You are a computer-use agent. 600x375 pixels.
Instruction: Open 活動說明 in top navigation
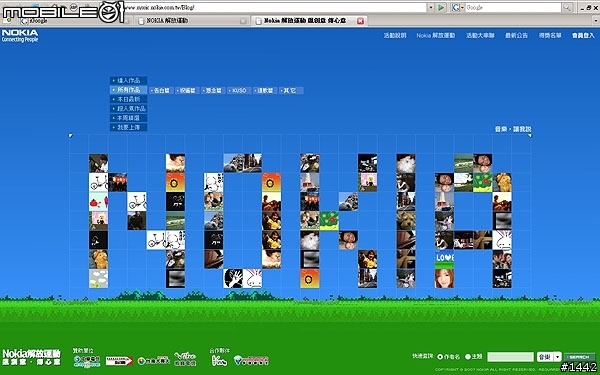pos(395,36)
